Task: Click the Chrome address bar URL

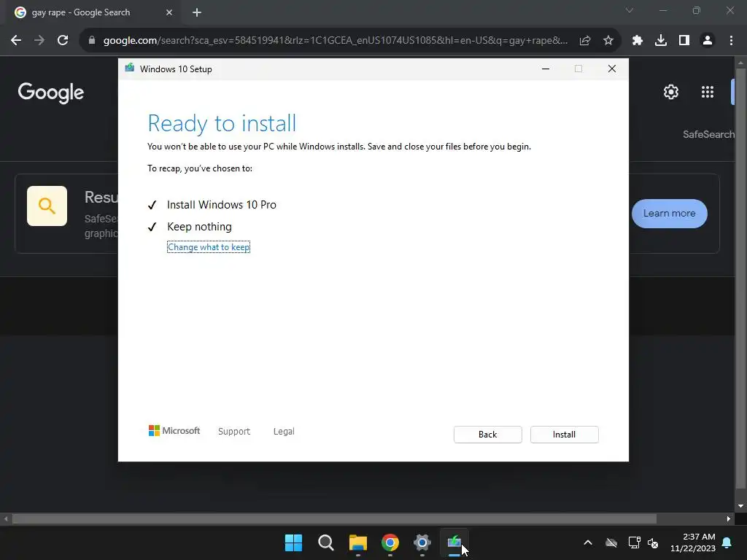Action: (335, 41)
